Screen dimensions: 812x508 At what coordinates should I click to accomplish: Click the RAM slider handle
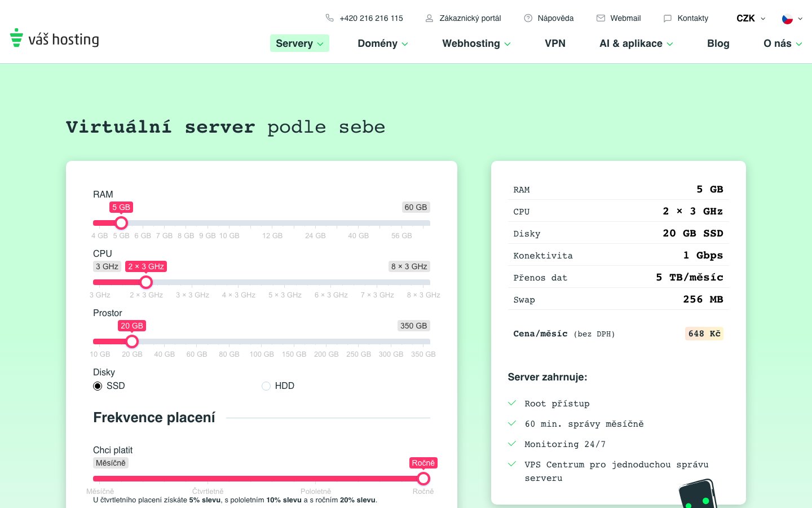click(121, 223)
